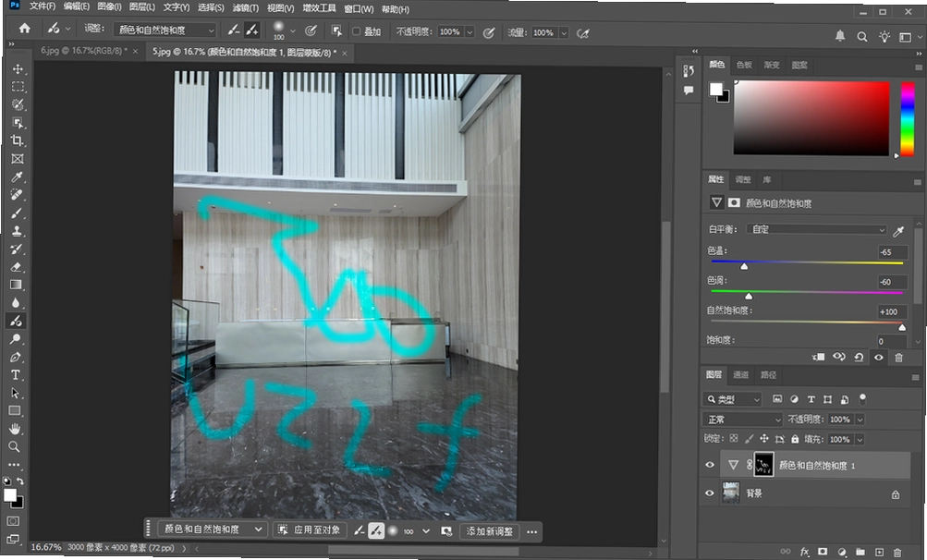Select the Frame tool
927x560 pixels.
pos(18,159)
